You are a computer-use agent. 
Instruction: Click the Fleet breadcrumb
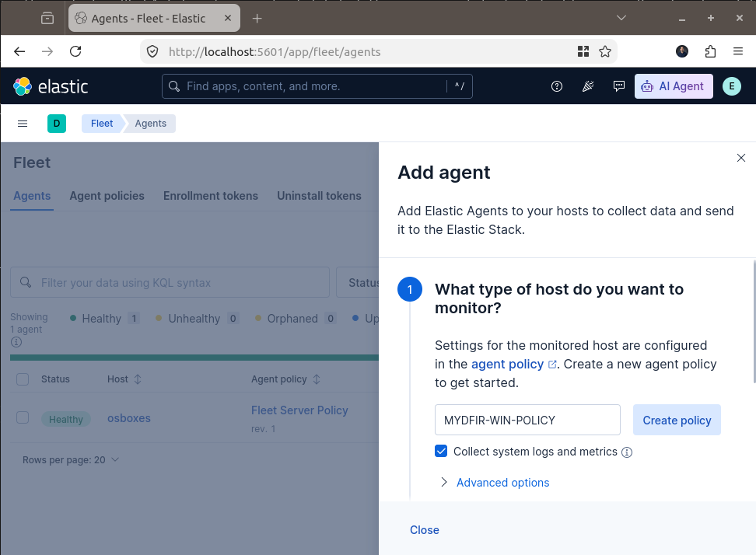point(102,124)
